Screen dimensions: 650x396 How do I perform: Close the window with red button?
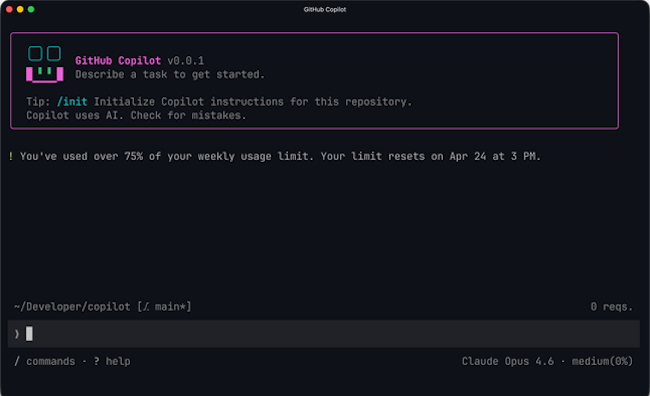9,9
